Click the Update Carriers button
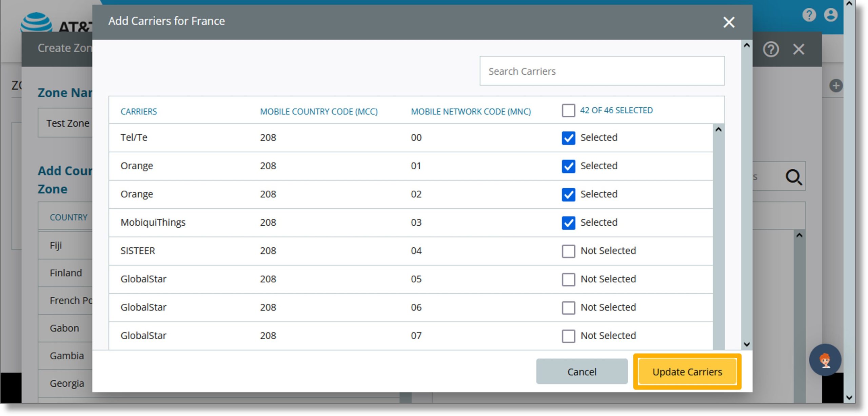 point(687,372)
